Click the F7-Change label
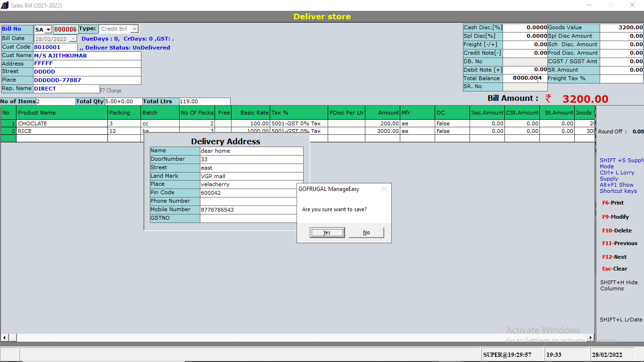 [111, 90]
